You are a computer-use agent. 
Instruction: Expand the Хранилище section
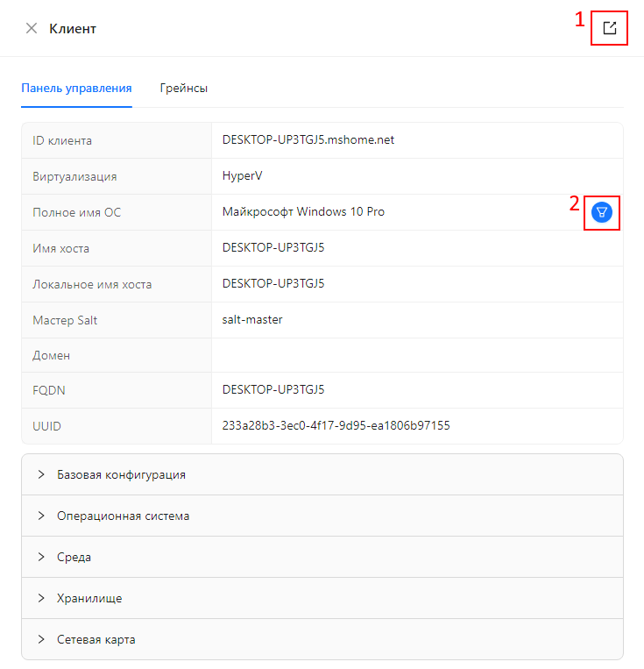89,598
